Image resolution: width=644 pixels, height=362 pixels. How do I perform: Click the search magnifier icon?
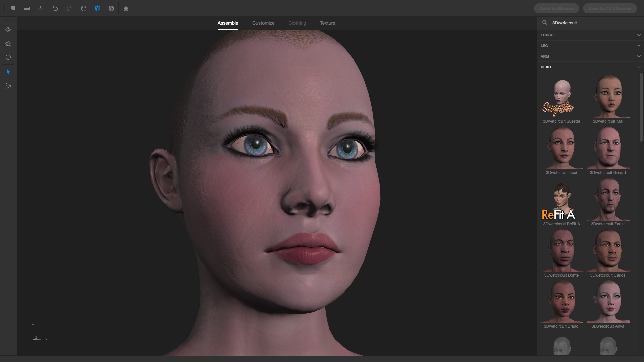[545, 23]
